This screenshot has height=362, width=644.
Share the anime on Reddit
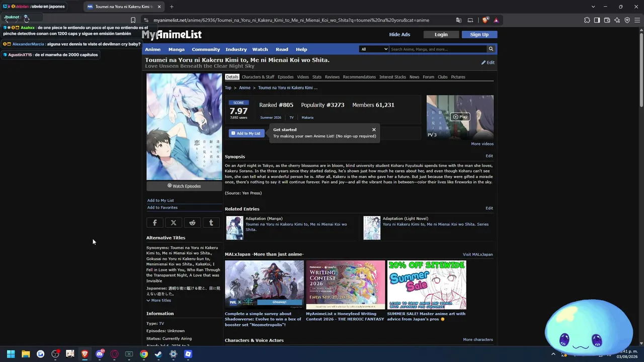[x=192, y=223]
